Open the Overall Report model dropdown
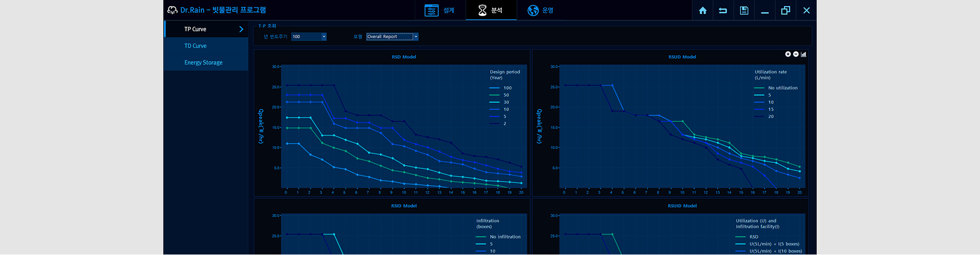This screenshot has height=255, width=980. pos(392,37)
